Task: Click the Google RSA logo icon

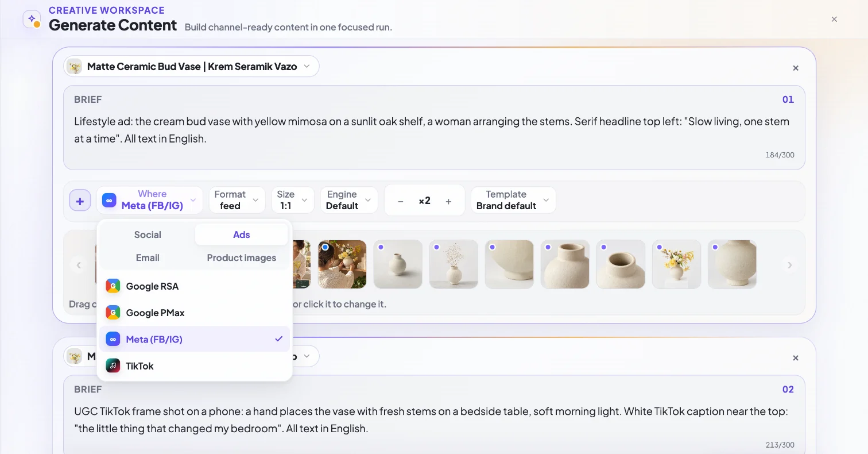Action: pyautogui.click(x=113, y=286)
